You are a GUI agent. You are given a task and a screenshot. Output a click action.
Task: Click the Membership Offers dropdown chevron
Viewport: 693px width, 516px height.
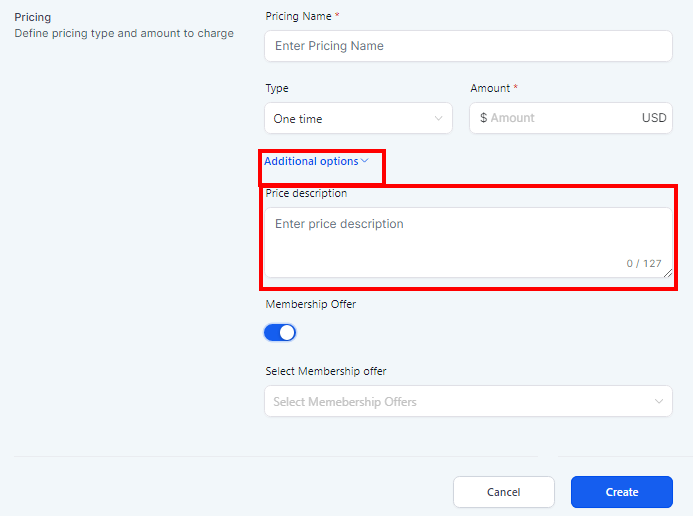click(659, 402)
